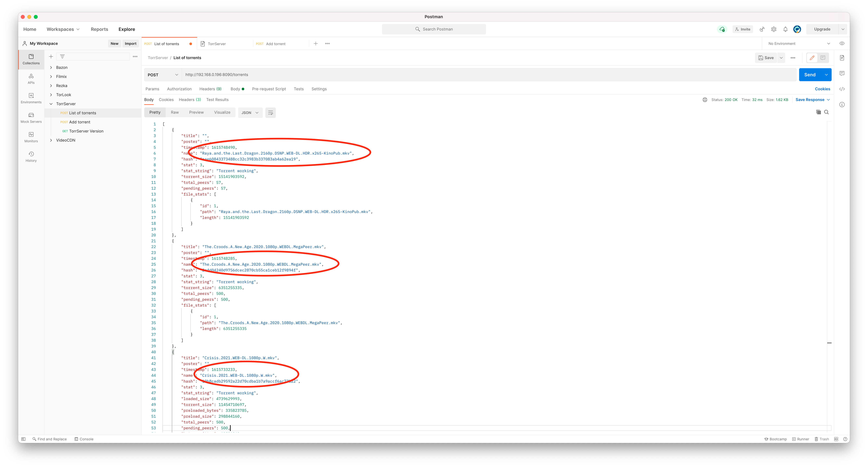
Task: Click the capture requests satellite icon
Action: click(x=762, y=29)
